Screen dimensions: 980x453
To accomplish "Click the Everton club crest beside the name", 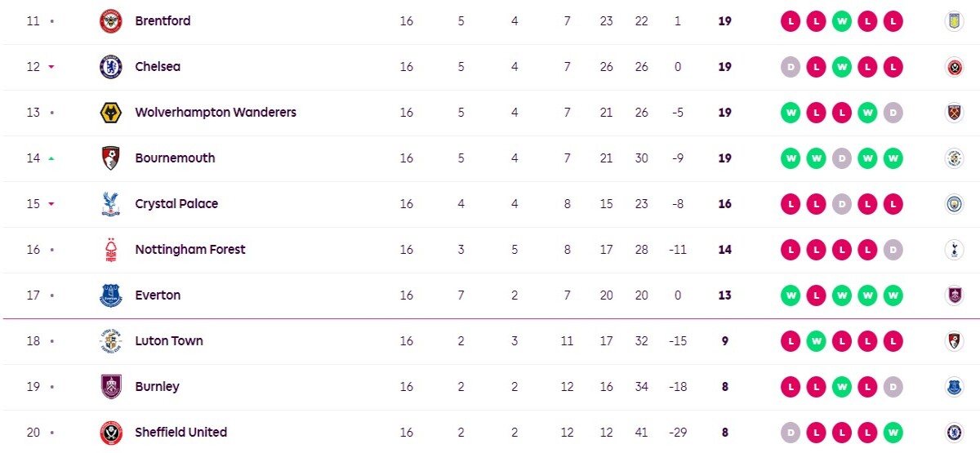I will click(x=110, y=295).
